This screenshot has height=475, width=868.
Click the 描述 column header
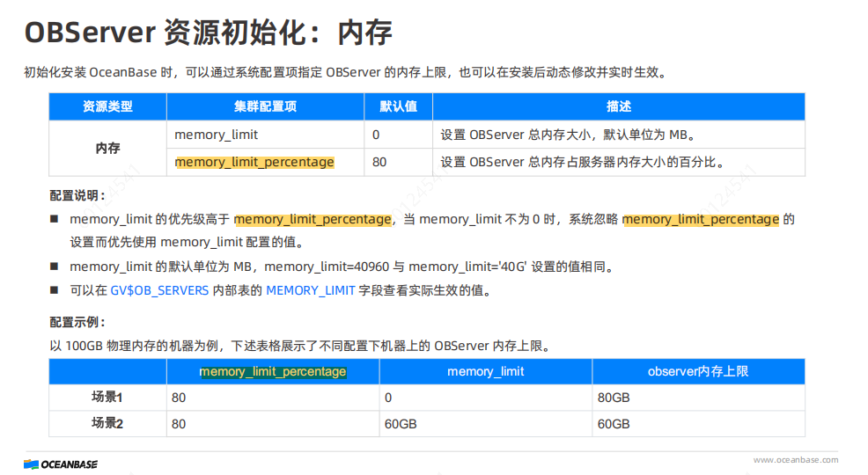618,106
